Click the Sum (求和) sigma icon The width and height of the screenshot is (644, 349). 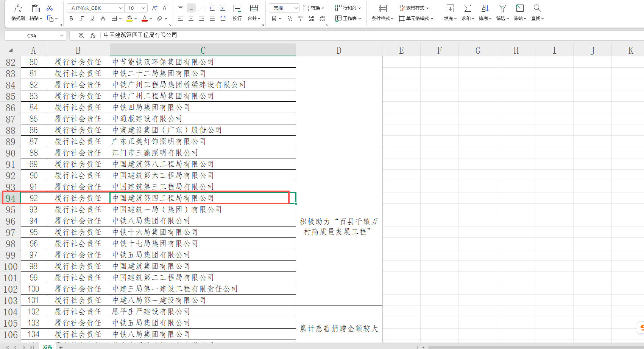[x=468, y=9]
